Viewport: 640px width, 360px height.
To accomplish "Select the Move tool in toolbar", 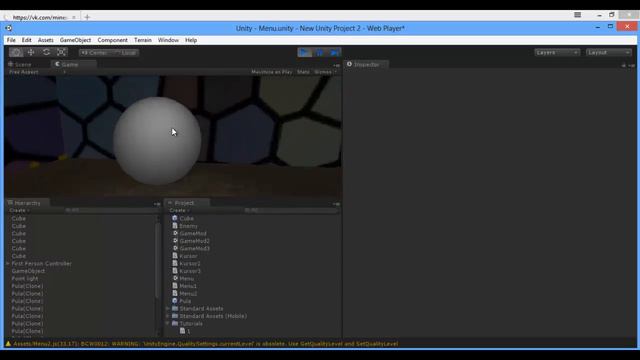I will (31, 52).
